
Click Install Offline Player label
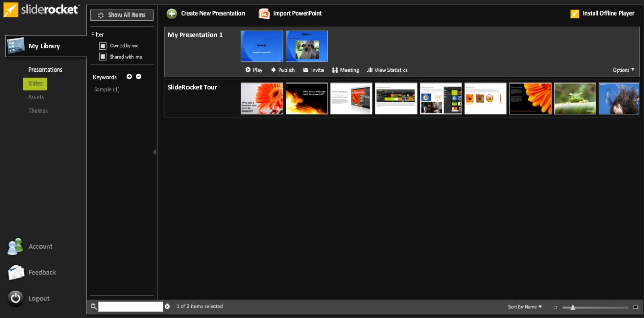608,13
